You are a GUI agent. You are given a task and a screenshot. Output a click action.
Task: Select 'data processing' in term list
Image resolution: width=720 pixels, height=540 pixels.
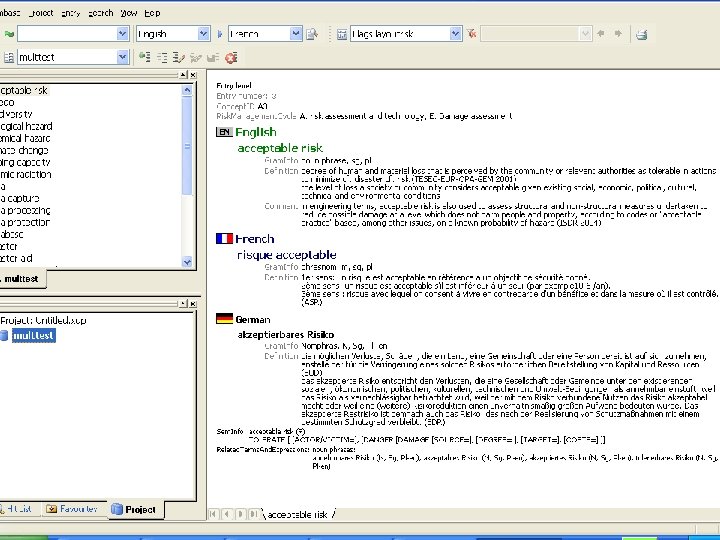25,210
